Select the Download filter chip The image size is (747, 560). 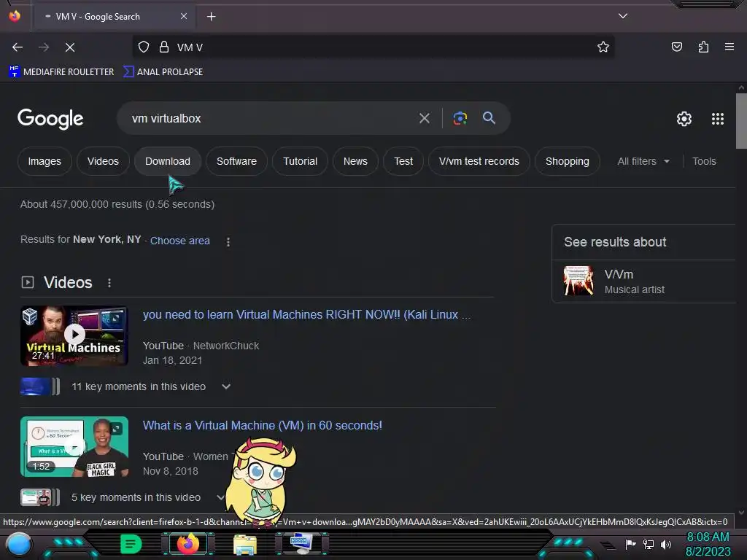[168, 161]
